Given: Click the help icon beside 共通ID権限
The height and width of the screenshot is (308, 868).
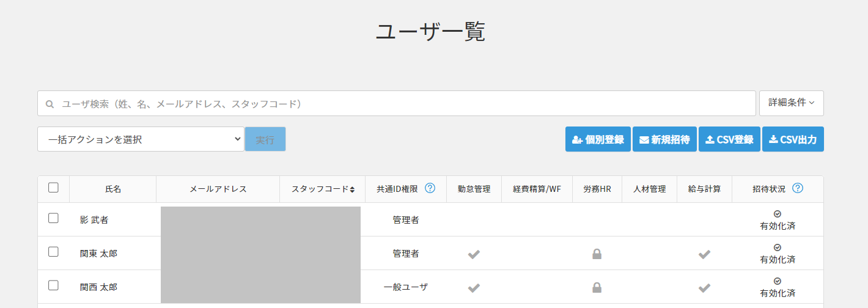Looking at the screenshot, I should pyautogui.click(x=430, y=188).
